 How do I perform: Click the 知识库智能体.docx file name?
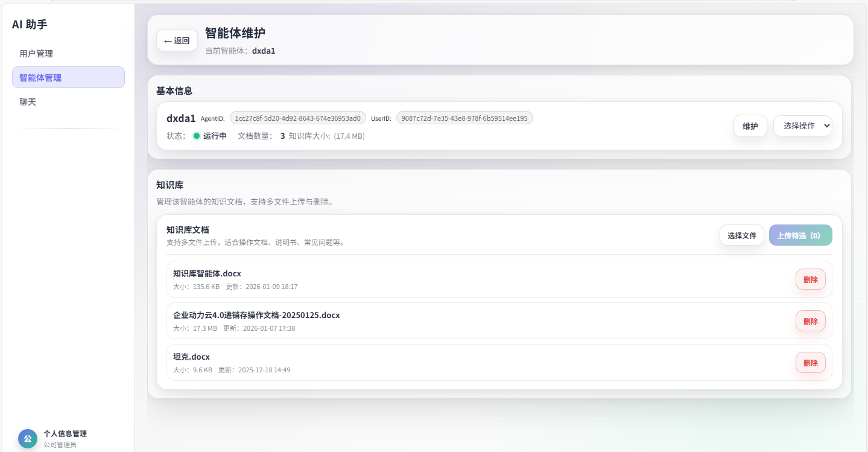point(207,274)
